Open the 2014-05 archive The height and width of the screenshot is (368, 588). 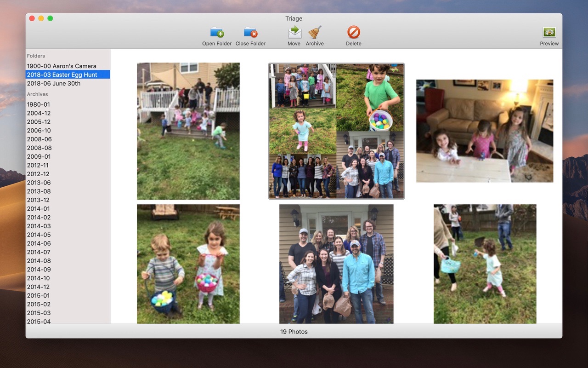(68, 235)
